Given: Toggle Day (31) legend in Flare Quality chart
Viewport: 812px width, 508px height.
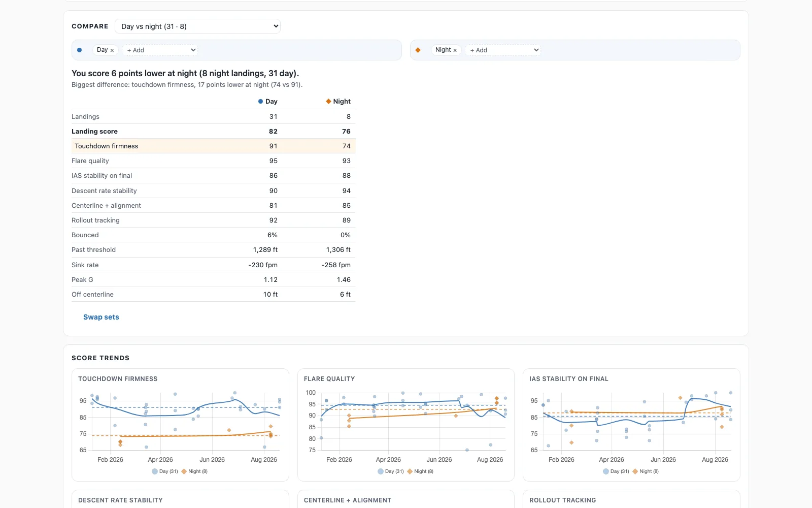Looking at the screenshot, I should 391,471.
